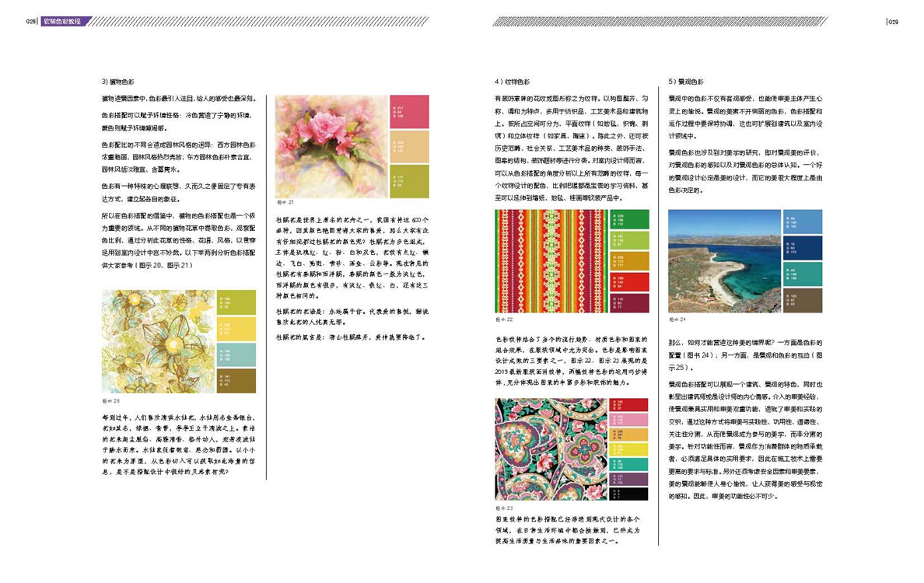Image resolution: width=924 pixels, height=583 pixels.
Task: Pick the olive swatch beside the azalea painting
Action: pyautogui.click(x=409, y=181)
